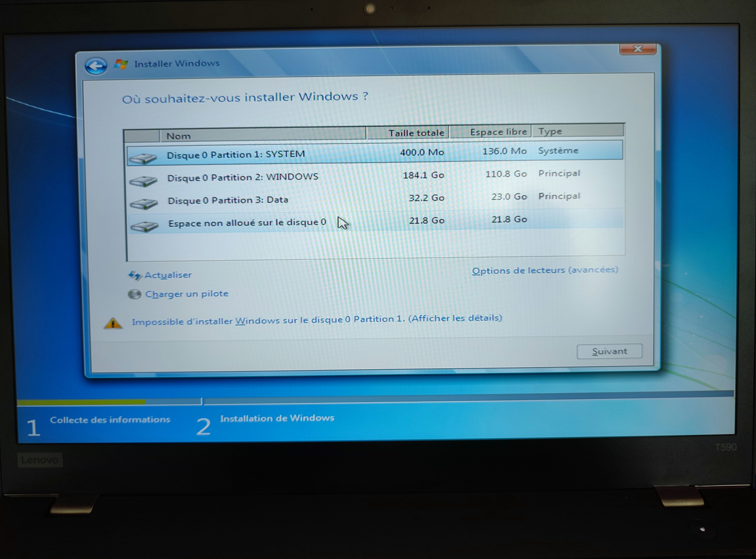This screenshot has height=559, width=756.
Task: Select Disque 0 Partition 1: SYSTEM
Action: pyautogui.click(x=375, y=153)
